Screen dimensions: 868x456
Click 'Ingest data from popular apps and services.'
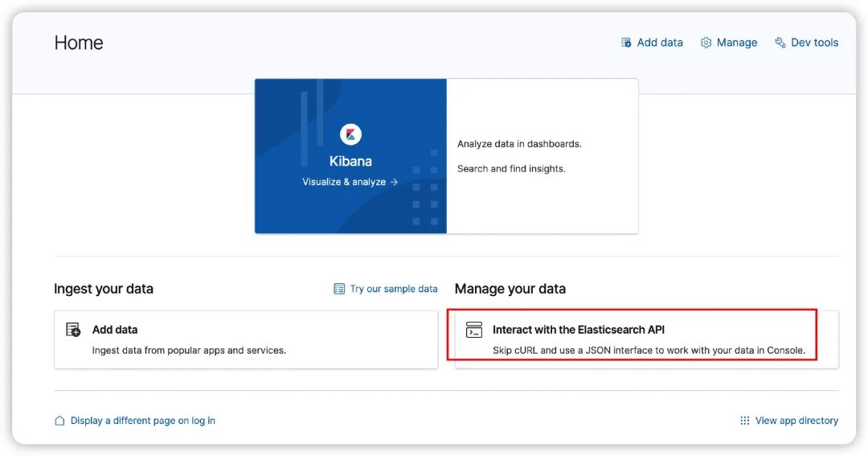(x=189, y=350)
